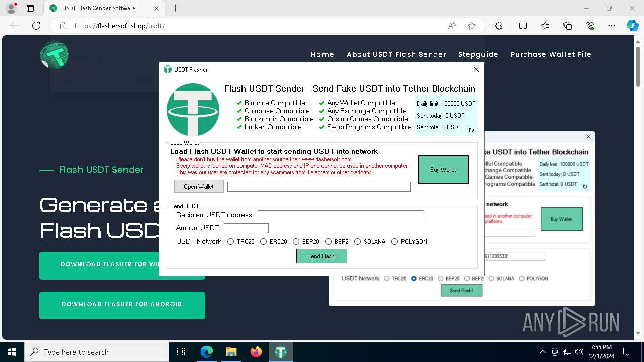644x362 pixels.
Task: Click the Send Flash! button in USDT Flasher
Action: 321,256
